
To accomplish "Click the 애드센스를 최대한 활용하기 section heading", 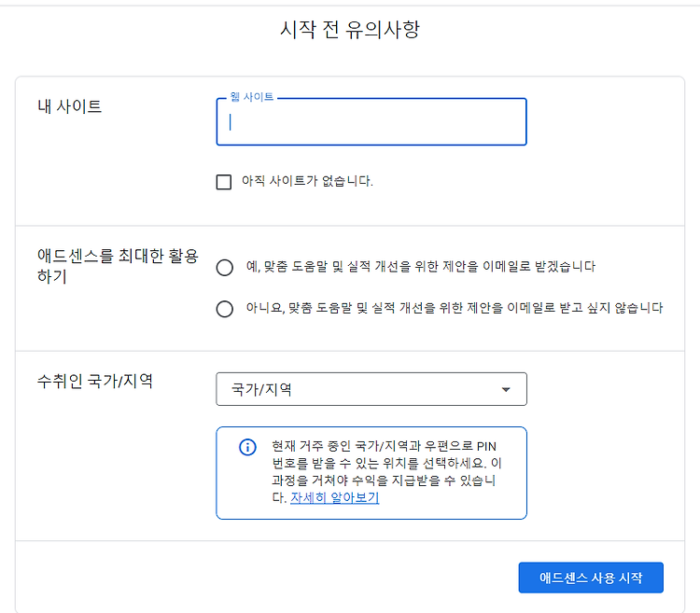I will pyautogui.click(x=118, y=266).
